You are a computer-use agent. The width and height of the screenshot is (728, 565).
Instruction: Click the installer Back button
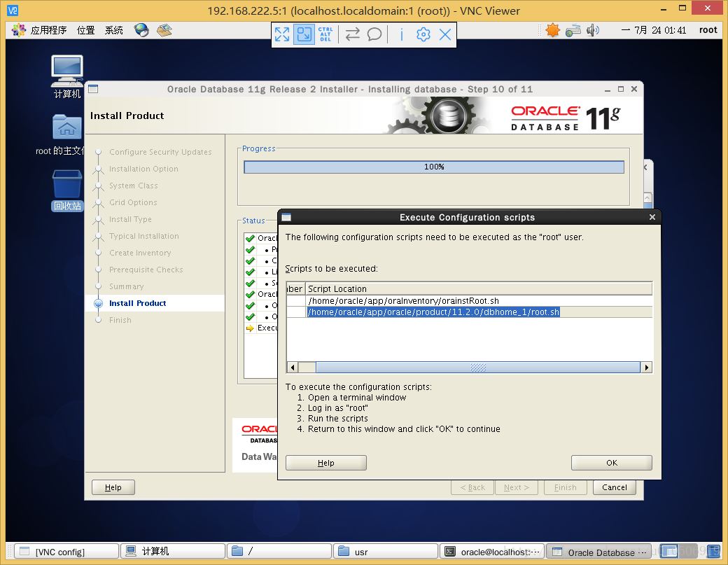click(x=472, y=487)
